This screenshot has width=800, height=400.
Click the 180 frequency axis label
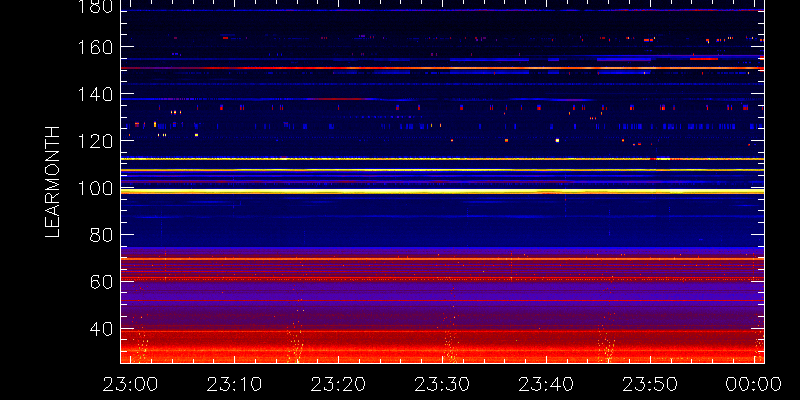tap(96, 7)
